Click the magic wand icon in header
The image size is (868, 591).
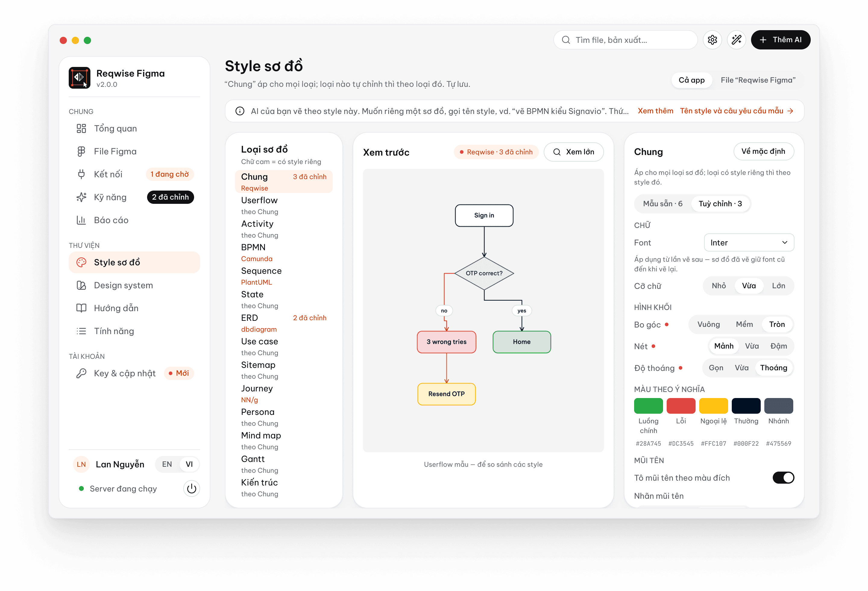737,40
